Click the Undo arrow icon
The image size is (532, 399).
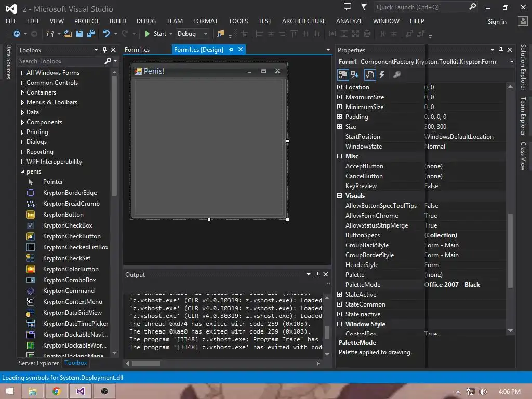click(106, 34)
